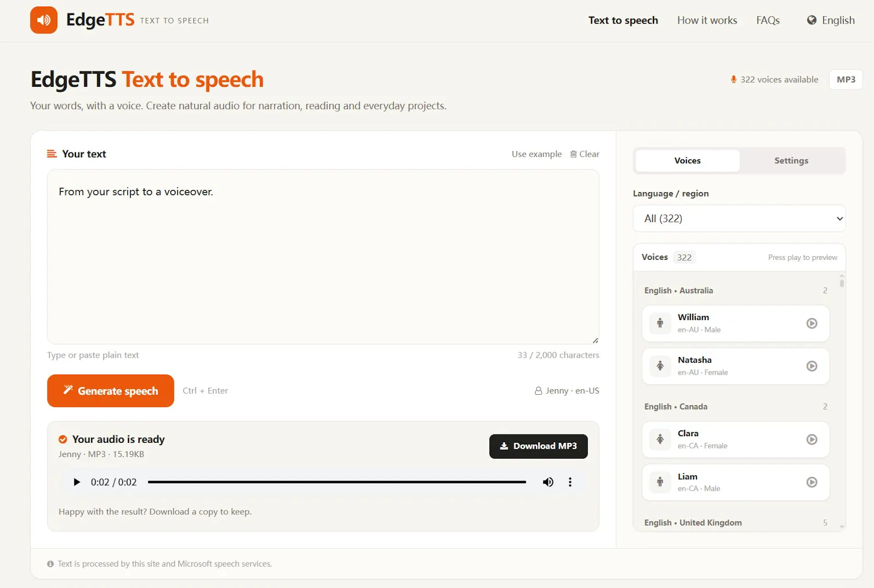Screen dimensions: 874x588
Task: Click Liam's male avatar icon
Action: pyautogui.click(x=660, y=482)
